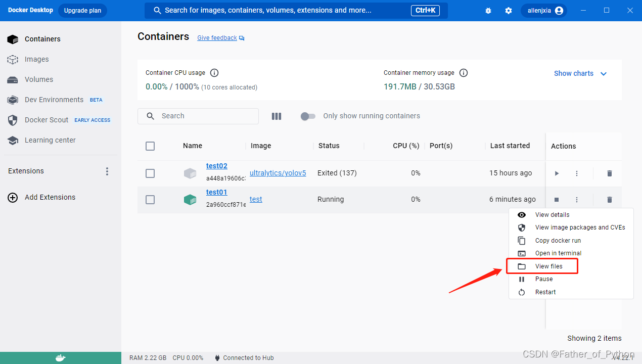This screenshot has width=642, height=364.
Task: Minimize the Docker Desktop window
Action: [584, 11]
